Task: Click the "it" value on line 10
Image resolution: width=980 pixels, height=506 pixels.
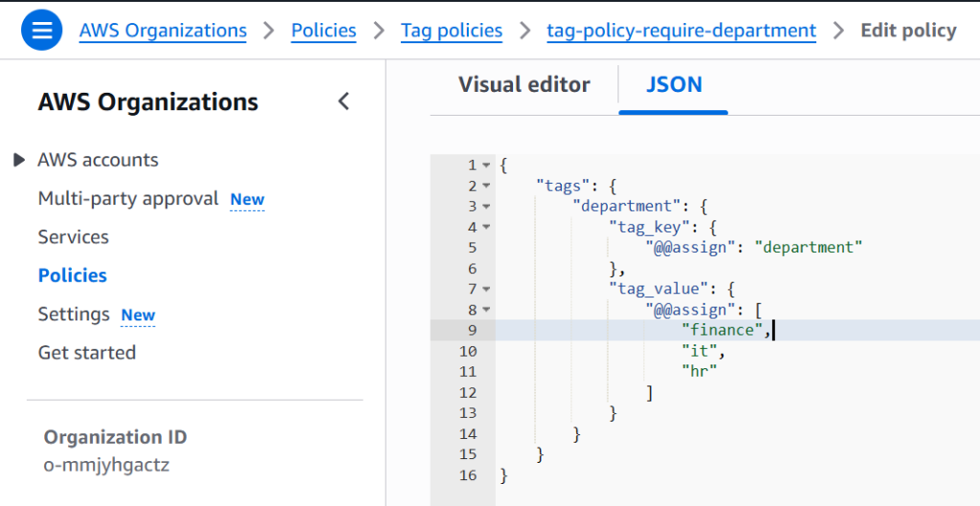Action: pyautogui.click(x=700, y=351)
